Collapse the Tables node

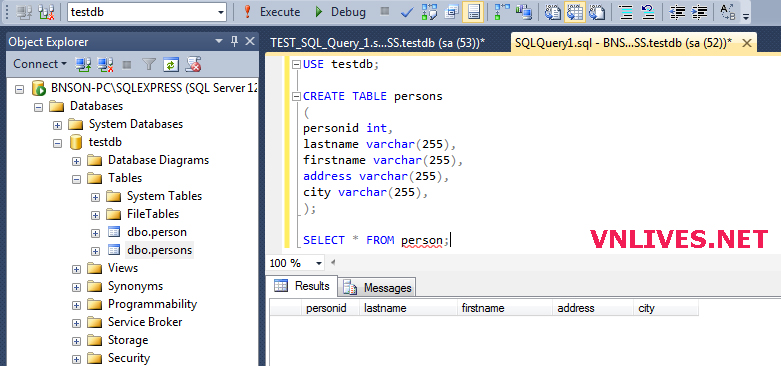click(77, 178)
